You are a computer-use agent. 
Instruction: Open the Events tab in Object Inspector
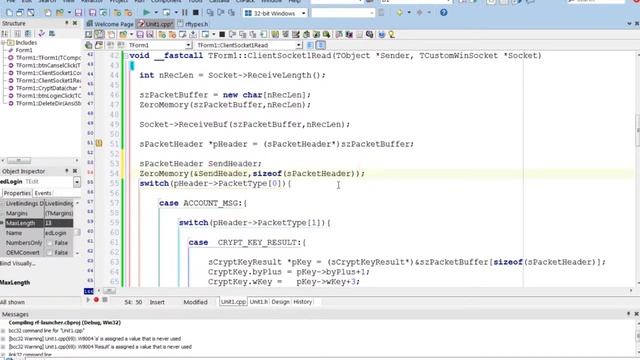(x=43, y=193)
